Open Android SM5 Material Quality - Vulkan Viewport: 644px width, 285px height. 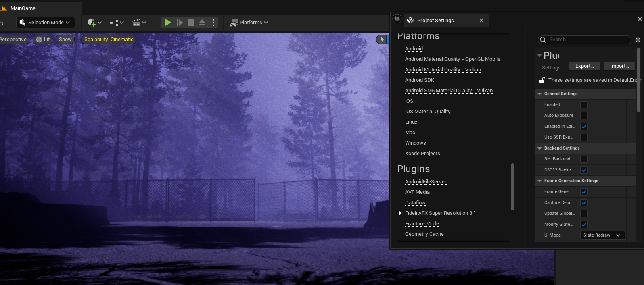[x=449, y=91]
